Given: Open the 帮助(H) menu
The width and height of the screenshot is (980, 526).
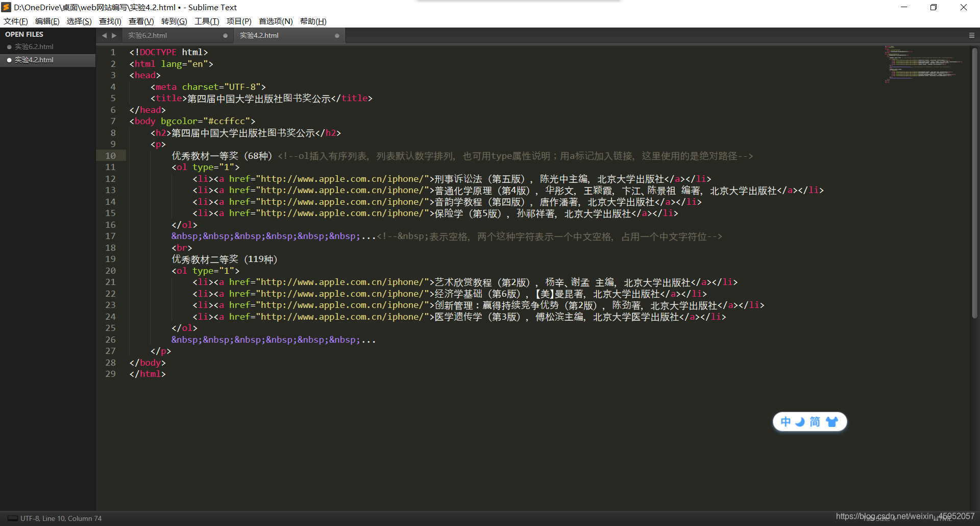Looking at the screenshot, I should point(313,21).
